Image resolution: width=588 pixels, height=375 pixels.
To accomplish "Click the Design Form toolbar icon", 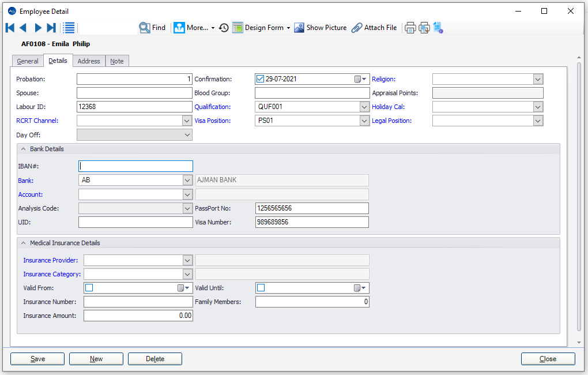I will pyautogui.click(x=238, y=27).
